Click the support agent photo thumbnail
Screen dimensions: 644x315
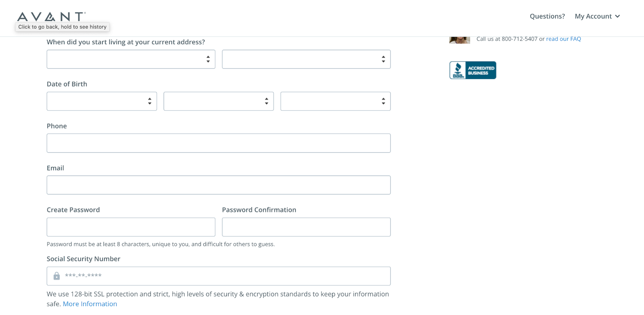460,40
